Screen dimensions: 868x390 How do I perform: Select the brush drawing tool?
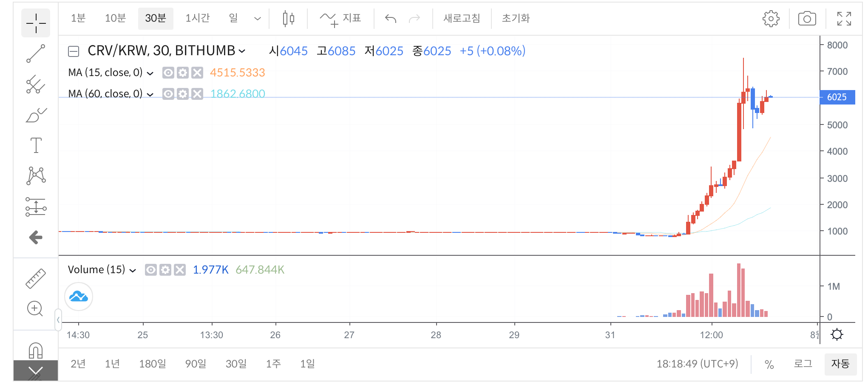(x=36, y=115)
